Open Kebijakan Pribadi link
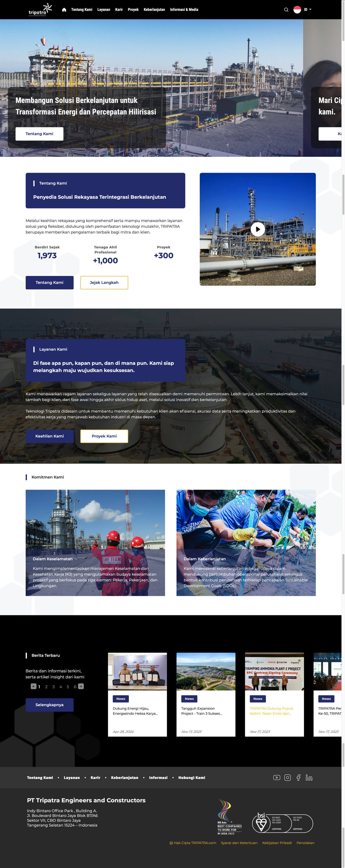 pos(277,843)
